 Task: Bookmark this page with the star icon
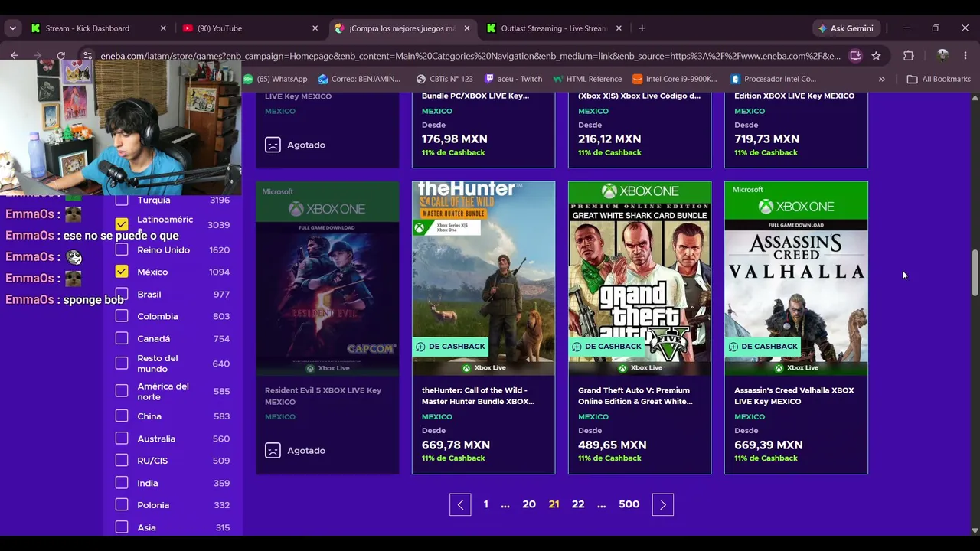coord(876,56)
